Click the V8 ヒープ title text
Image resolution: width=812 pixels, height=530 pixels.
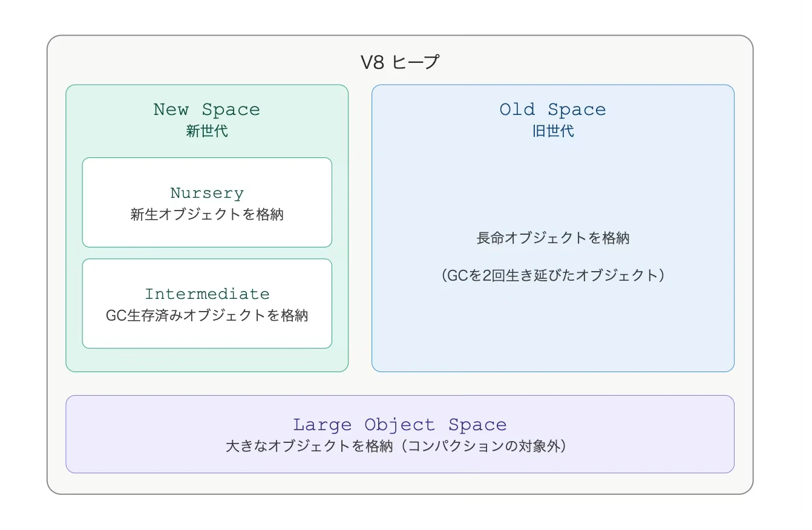click(x=399, y=62)
